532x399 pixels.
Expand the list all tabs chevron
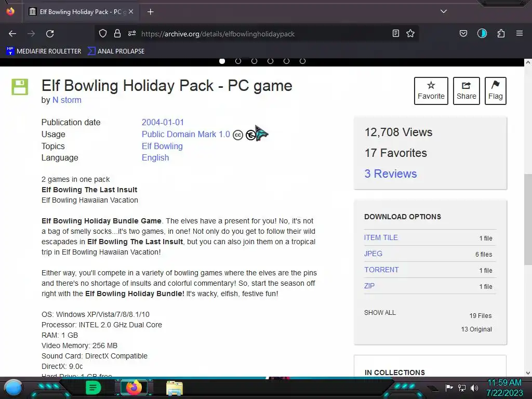point(444,11)
